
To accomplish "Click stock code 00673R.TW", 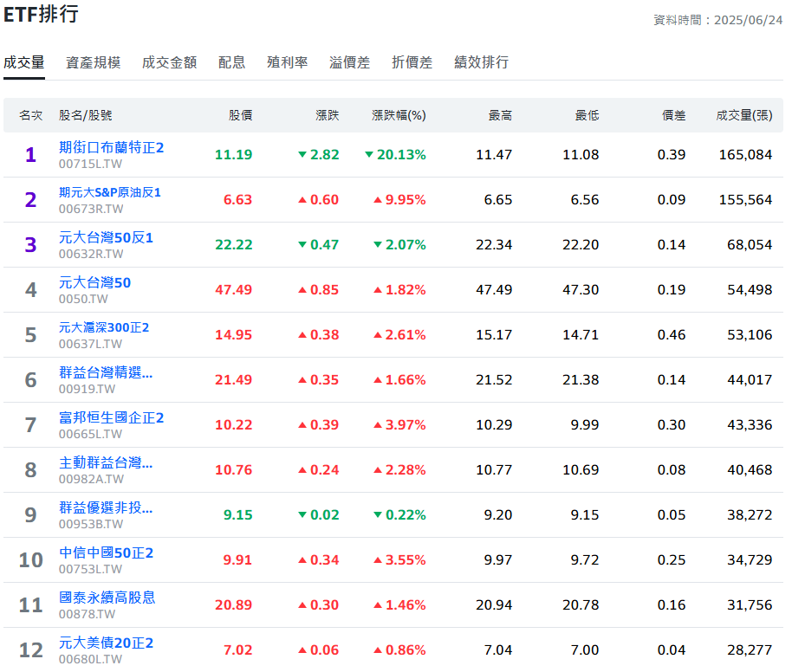I will click(x=91, y=209).
